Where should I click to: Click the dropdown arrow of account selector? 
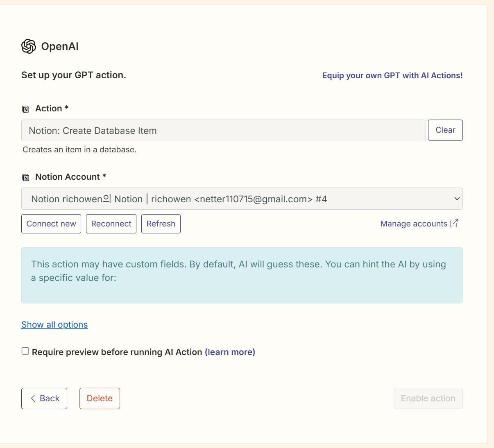(457, 199)
